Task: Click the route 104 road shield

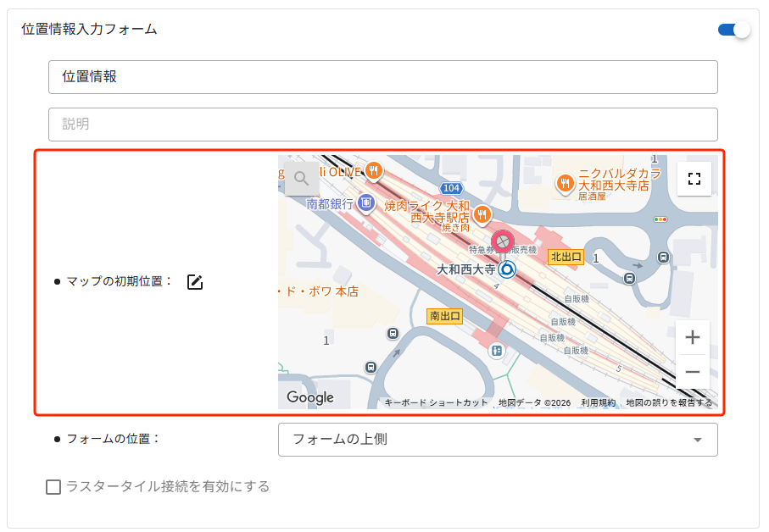Action: (x=451, y=188)
